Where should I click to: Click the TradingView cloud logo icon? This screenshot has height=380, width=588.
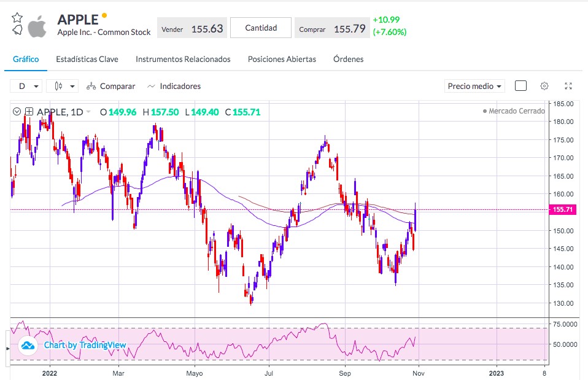tap(28, 345)
